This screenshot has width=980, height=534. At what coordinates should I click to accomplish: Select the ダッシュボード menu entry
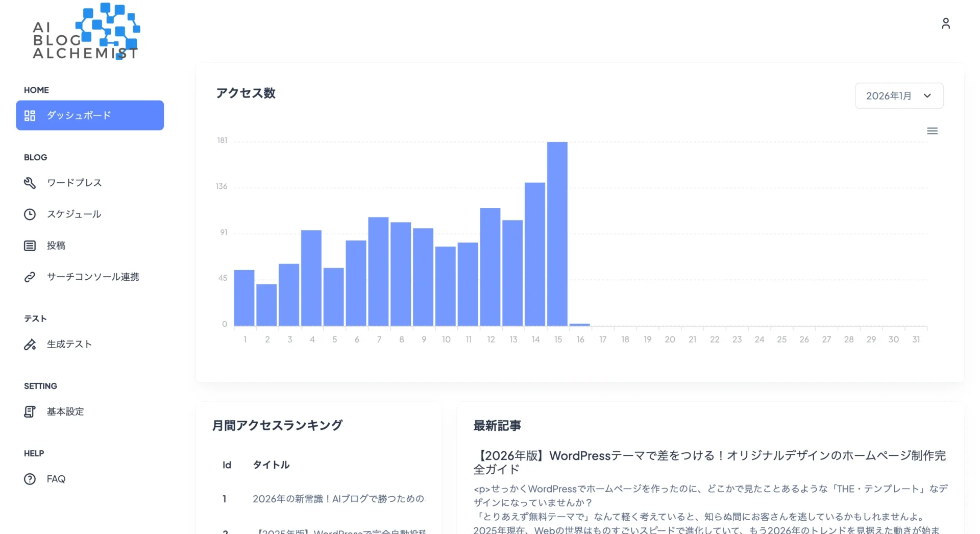point(79,115)
